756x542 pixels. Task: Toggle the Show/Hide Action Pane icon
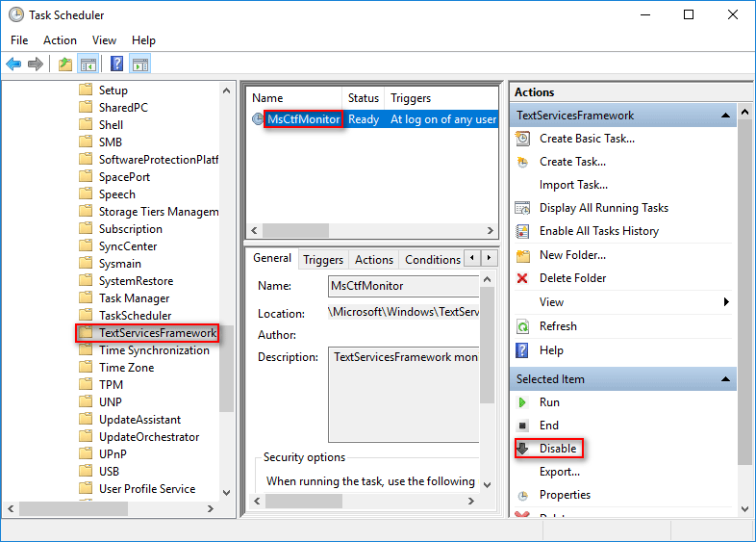click(140, 64)
